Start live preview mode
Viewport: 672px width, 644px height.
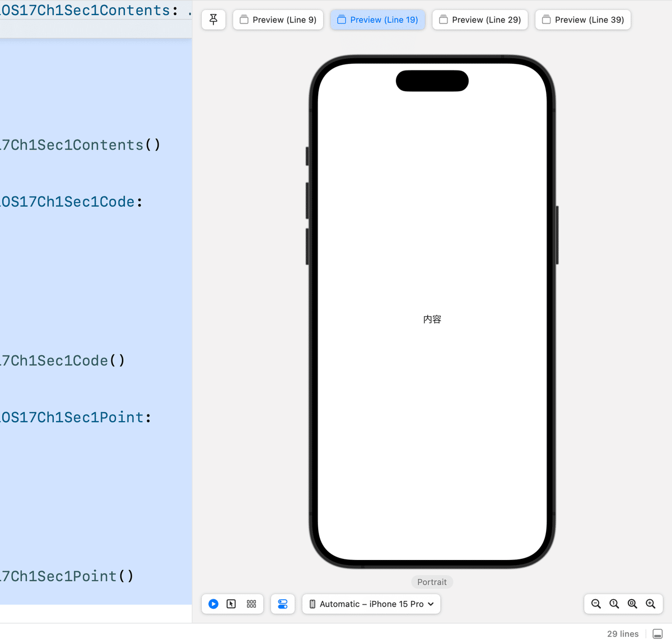pyautogui.click(x=213, y=604)
